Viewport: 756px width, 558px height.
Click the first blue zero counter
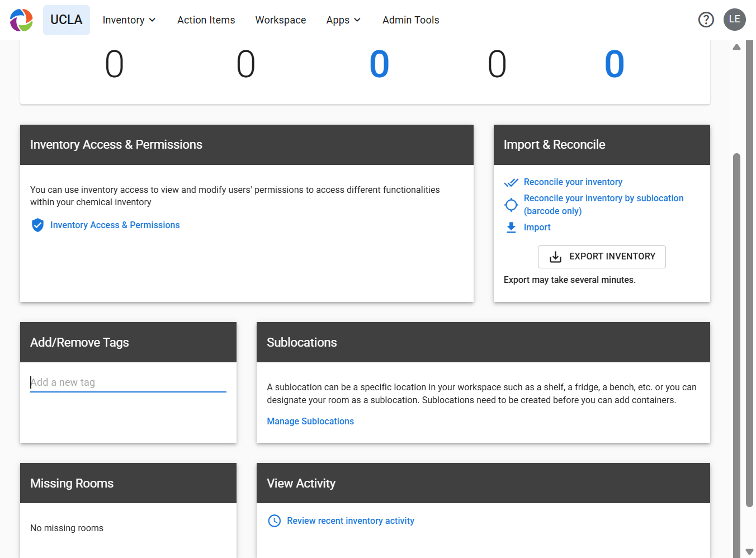[x=379, y=64]
